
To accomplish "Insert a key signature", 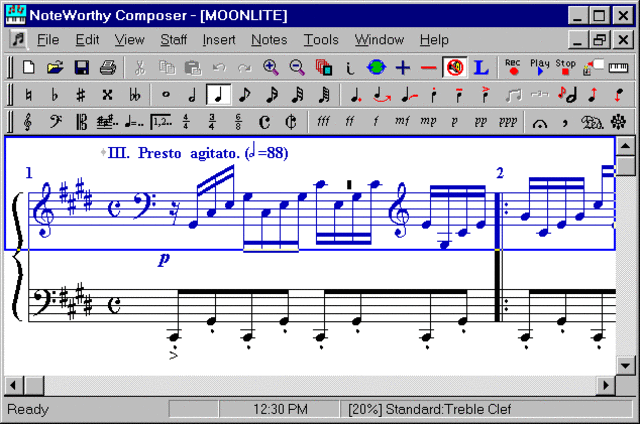I will [107, 122].
